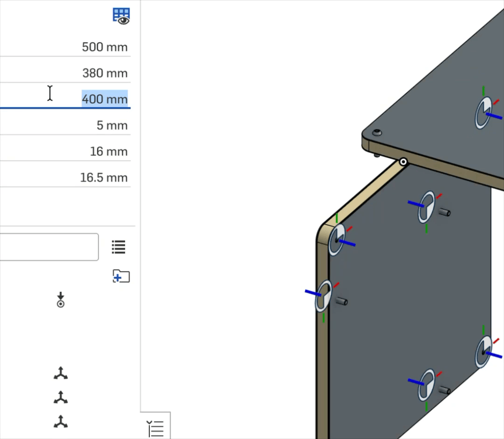Select the 16.5 mm variable value
This screenshot has height=439, width=504.
tap(104, 177)
